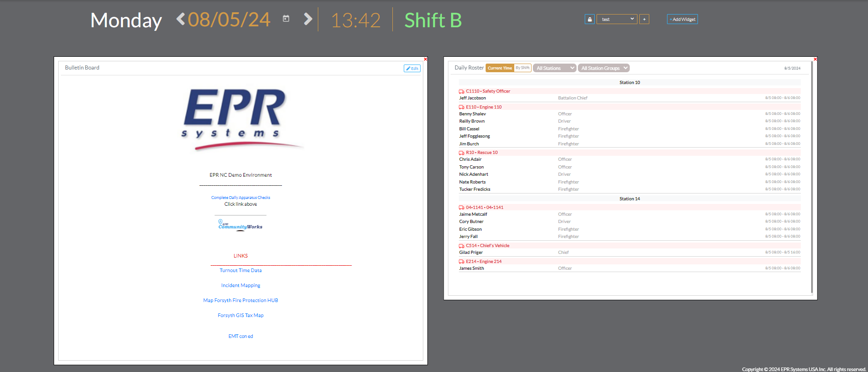Open the EMT con ed link
The height and width of the screenshot is (372, 868).
coord(241,336)
